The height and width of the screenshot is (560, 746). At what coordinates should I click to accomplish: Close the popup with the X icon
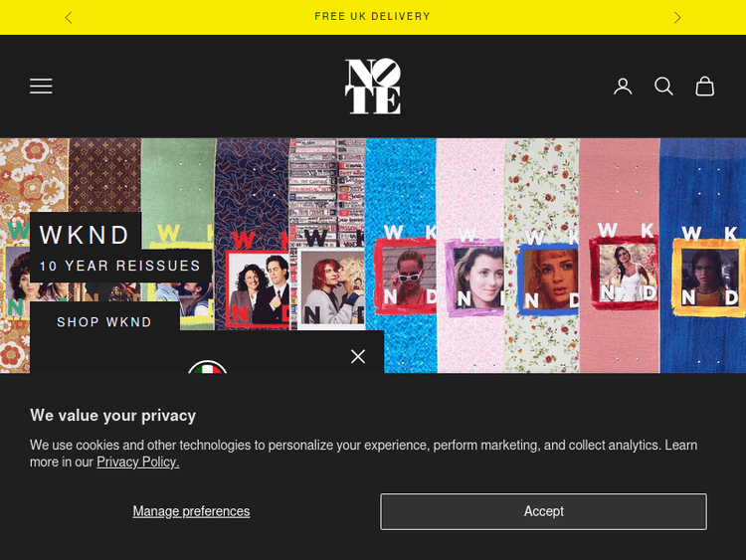pos(358,356)
